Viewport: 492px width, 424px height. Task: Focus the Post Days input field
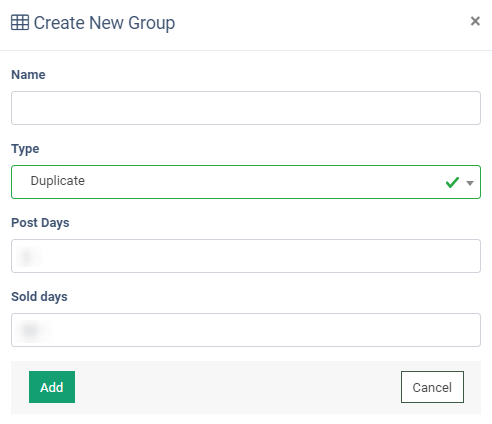point(246,256)
